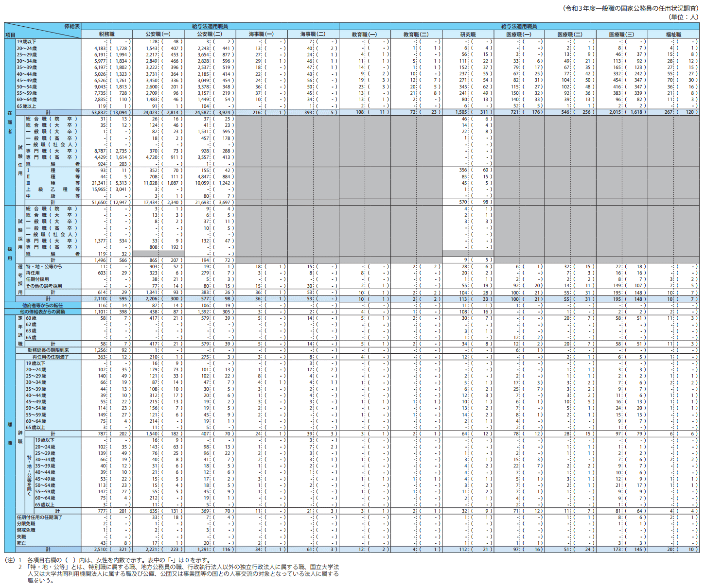Select the 研究職 column header
Image resolution: width=705 pixels, height=588 pixels.
click(x=468, y=35)
